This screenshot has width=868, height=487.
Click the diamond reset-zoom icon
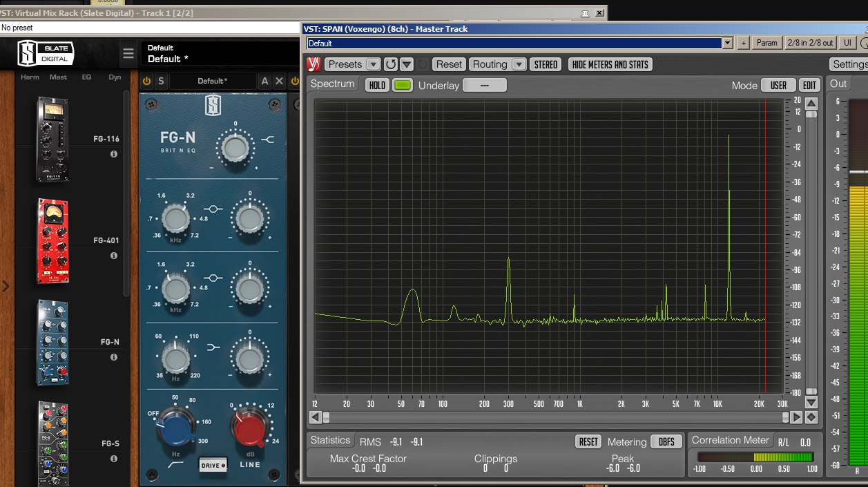[x=811, y=417]
